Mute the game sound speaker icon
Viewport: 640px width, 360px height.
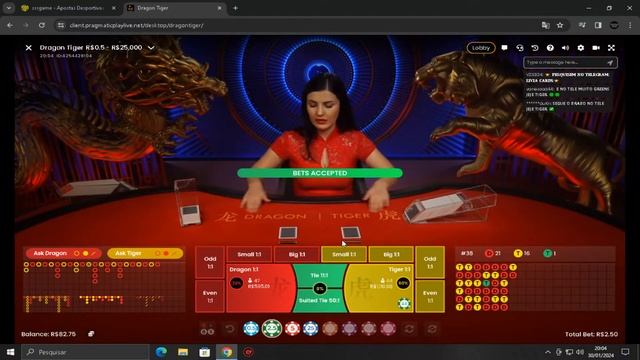coord(565,48)
